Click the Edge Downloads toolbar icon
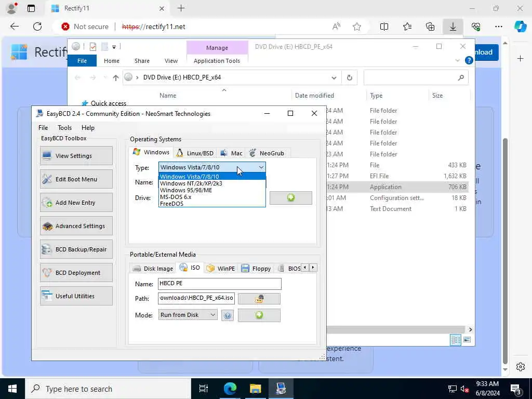The height and width of the screenshot is (399, 532). (x=453, y=26)
